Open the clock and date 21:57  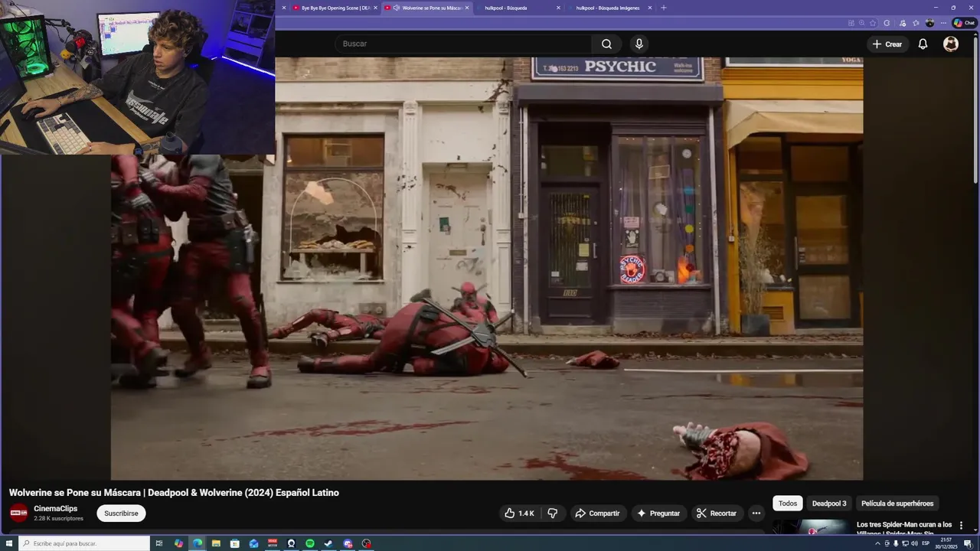pos(946,543)
